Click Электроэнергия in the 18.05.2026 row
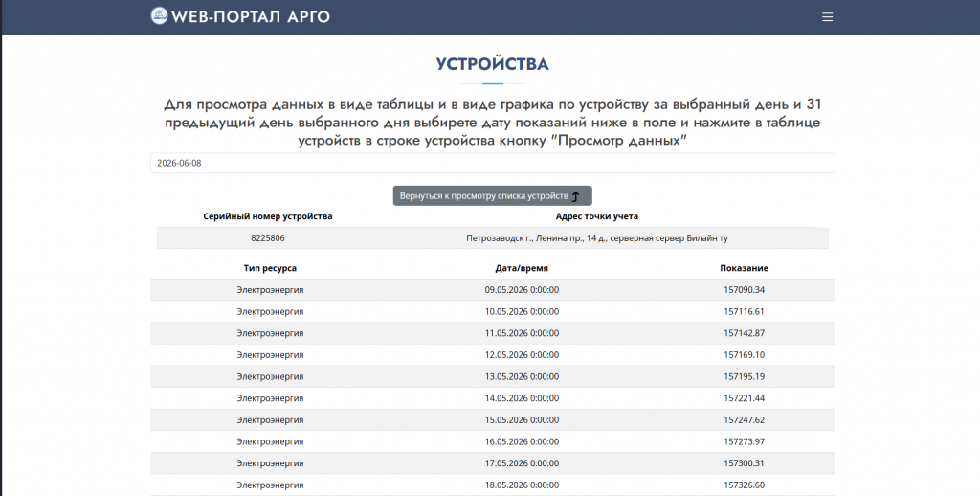Image resolution: width=980 pixels, height=496 pixels. click(x=270, y=485)
